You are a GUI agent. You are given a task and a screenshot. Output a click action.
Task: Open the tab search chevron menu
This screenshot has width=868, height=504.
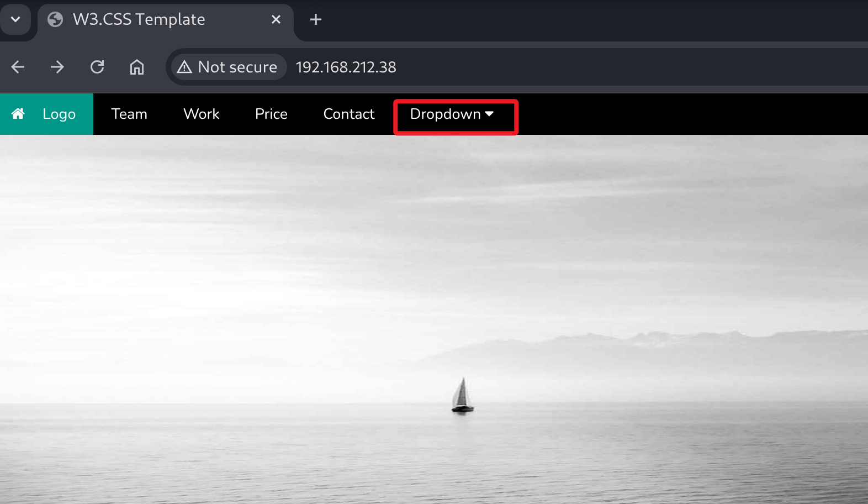pos(15,20)
